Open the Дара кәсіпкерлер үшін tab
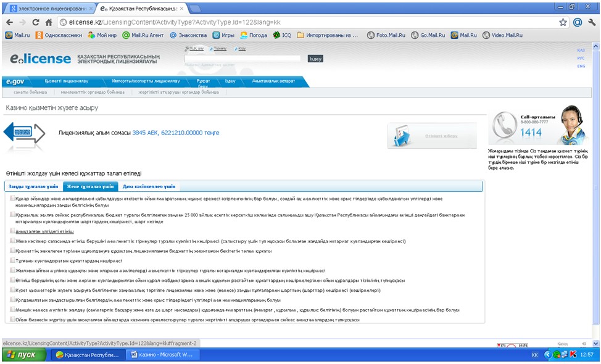The width and height of the screenshot is (601, 364). (149, 186)
